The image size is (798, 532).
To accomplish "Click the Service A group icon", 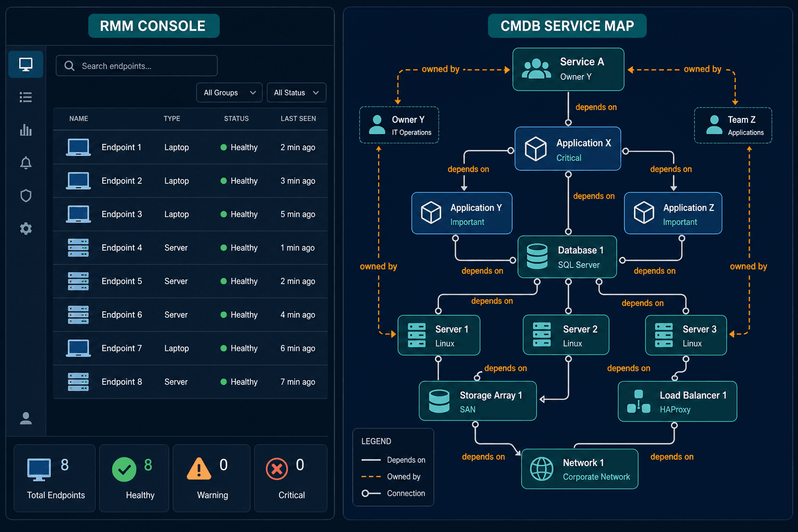I will pyautogui.click(x=536, y=69).
